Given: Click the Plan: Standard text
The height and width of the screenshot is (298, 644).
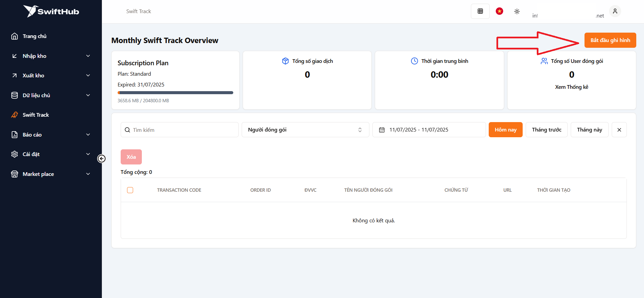Looking at the screenshot, I should [x=134, y=74].
